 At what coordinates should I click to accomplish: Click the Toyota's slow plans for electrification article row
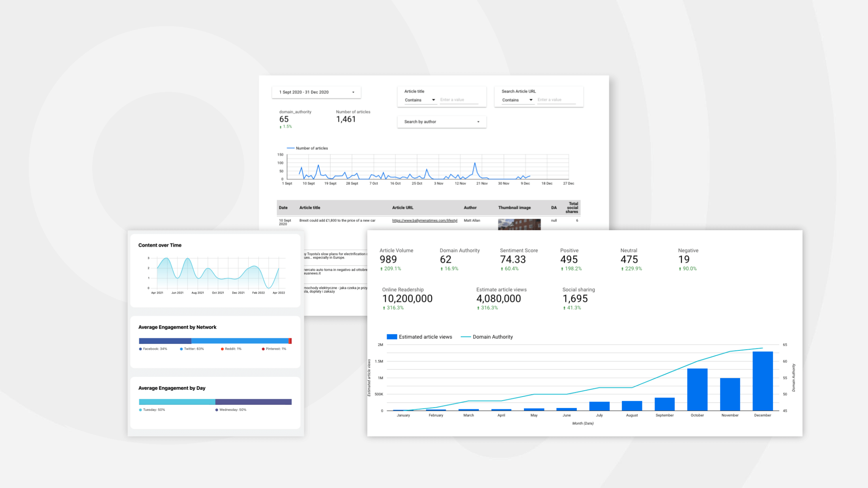click(335, 256)
